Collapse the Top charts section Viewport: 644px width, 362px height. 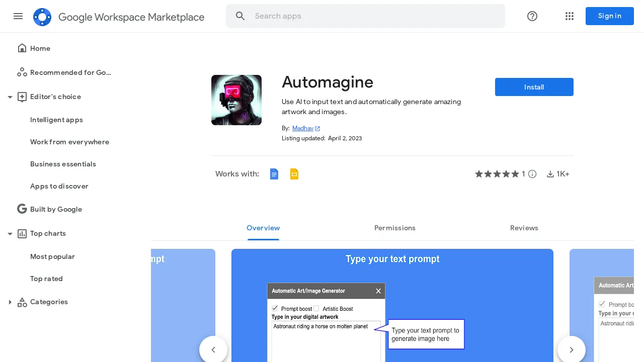click(x=10, y=234)
